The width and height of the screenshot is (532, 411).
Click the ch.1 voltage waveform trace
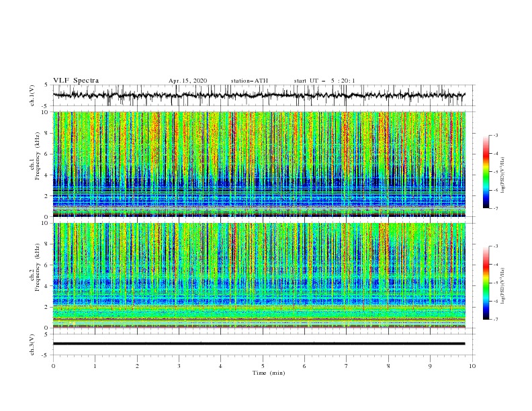coord(259,95)
